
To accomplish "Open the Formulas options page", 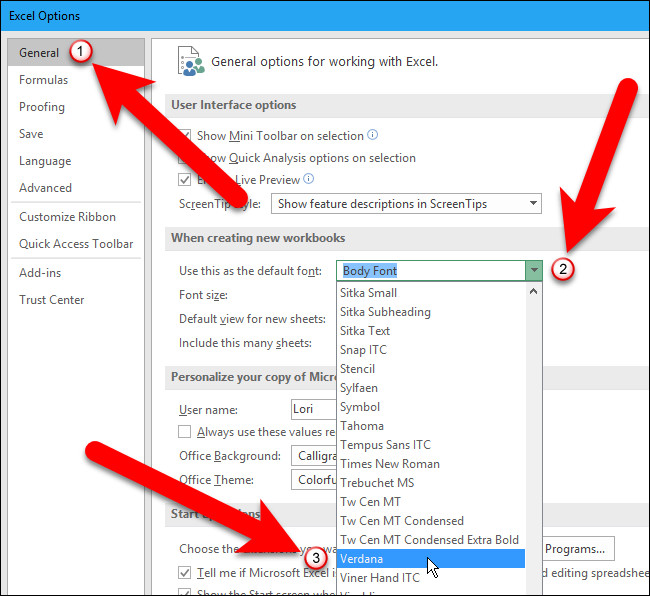I will 44,80.
